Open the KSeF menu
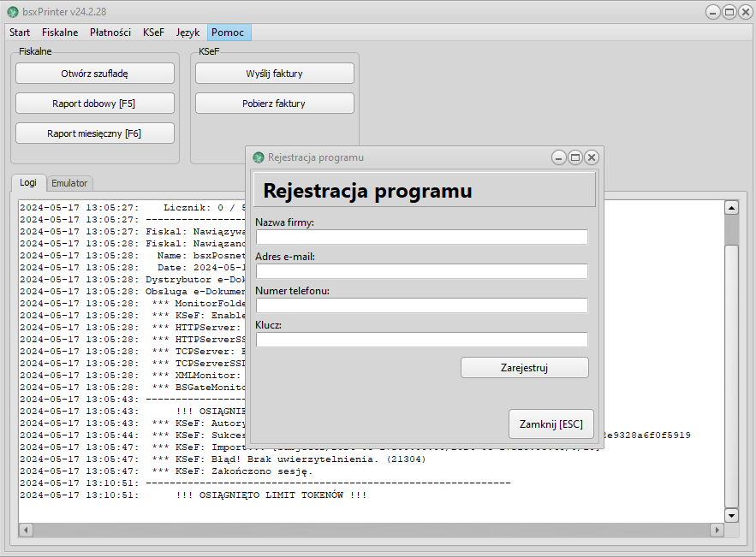 point(154,33)
